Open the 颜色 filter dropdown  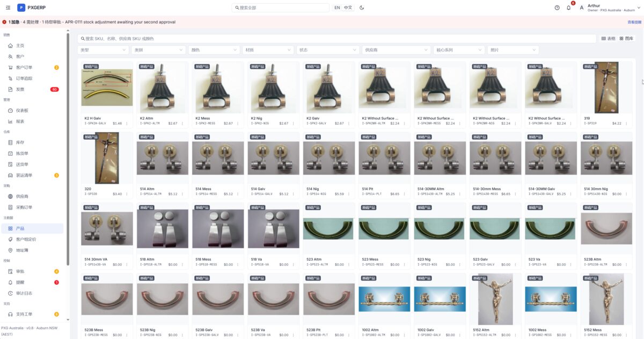point(214,50)
